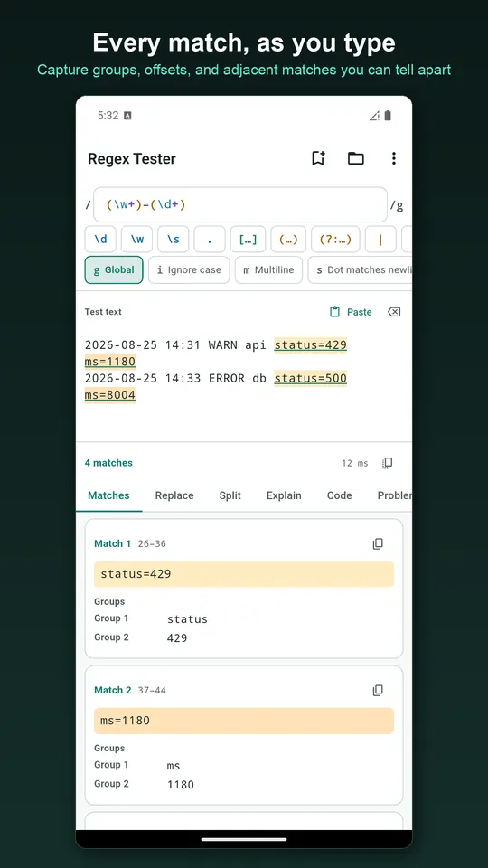Viewport: 488px width, 868px height.
Task: Select the Match 1 highlighted status=429 bar
Action: click(x=244, y=574)
